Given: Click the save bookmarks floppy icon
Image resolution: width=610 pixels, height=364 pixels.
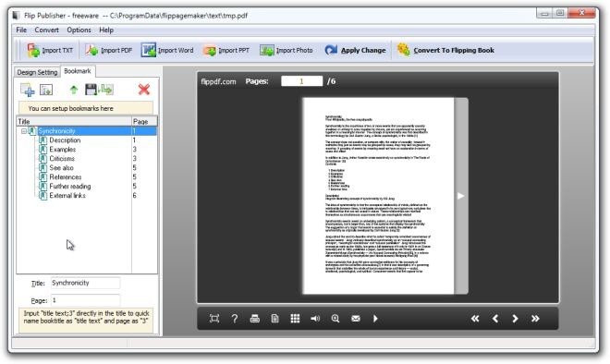Looking at the screenshot, I should (91, 90).
